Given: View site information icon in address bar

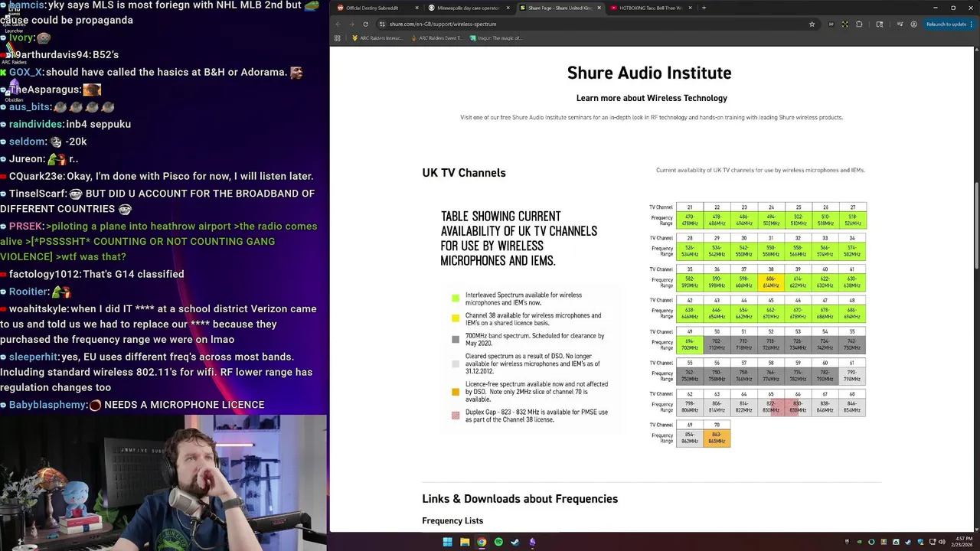Looking at the screenshot, I should click(382, 24).
